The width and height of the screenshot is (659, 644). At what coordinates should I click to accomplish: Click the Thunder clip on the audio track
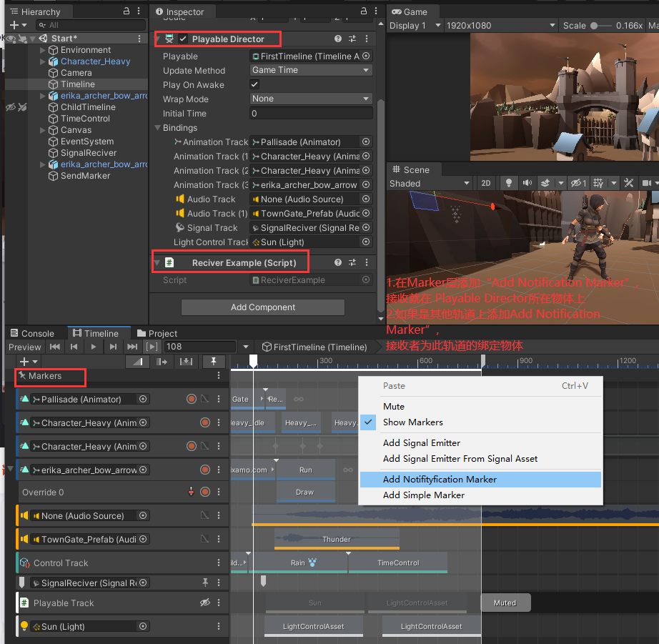[x=336, y=539]
